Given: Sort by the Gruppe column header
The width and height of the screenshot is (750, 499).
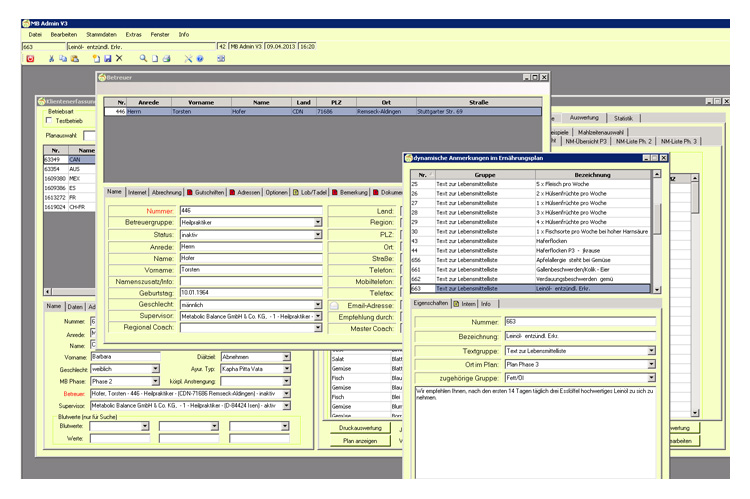Looking at the screenshot, I should (485, 175).
